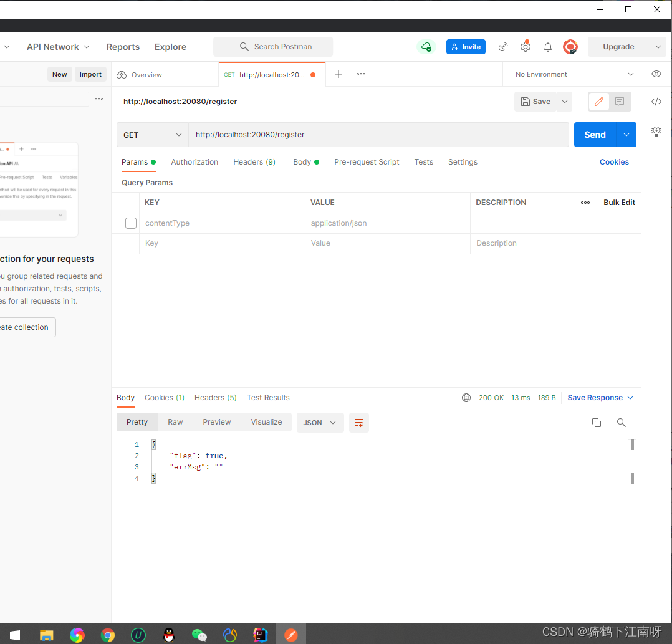Switch response view to Preview

tap(216, 422)
